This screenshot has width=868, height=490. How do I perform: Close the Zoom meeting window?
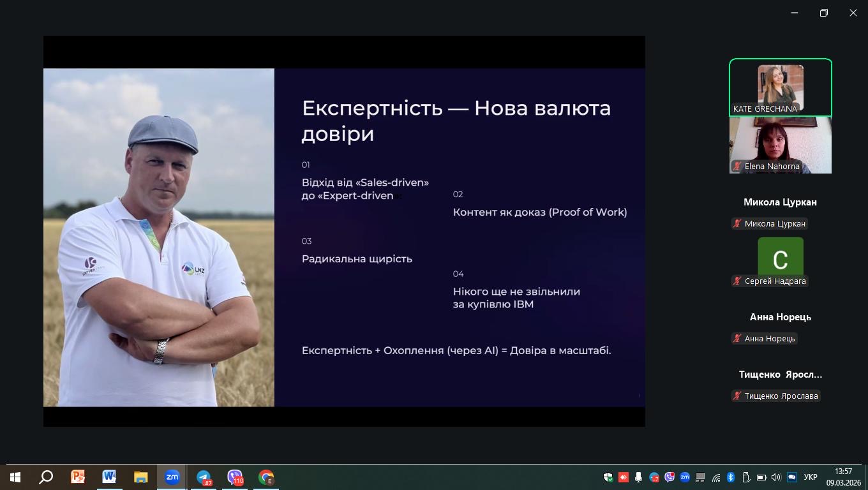click(x=853, y=13)
